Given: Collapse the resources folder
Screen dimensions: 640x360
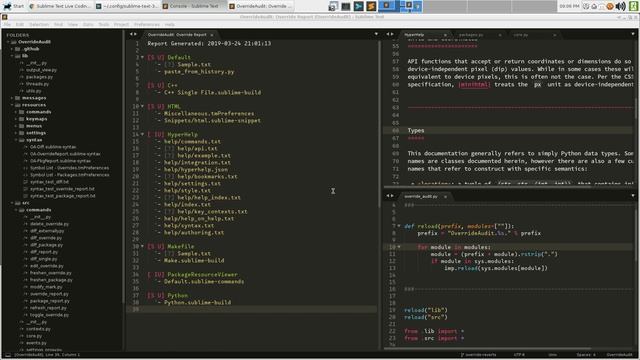Looking at the screenshot, I should 12,105.
